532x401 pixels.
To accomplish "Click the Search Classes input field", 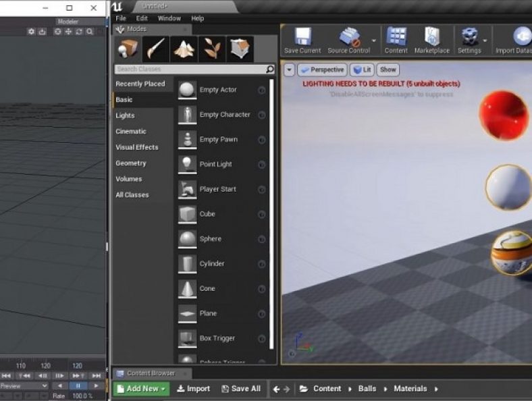I will [189, 69].
